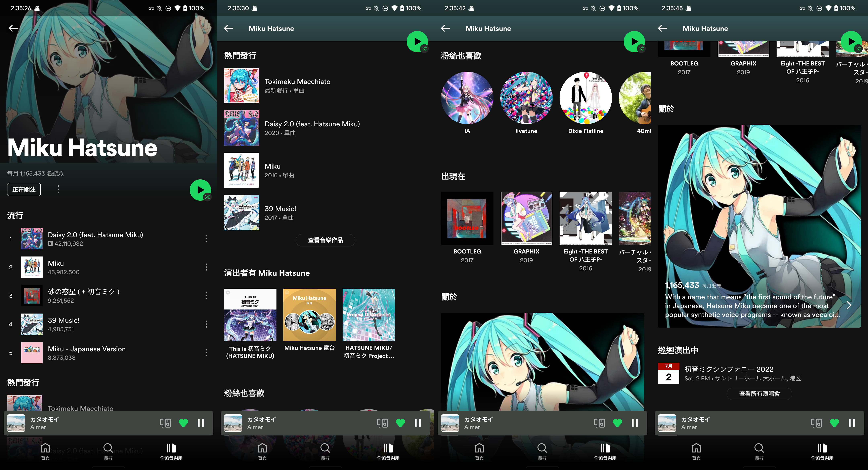Toggle heart for カタオモイ on 2:35:42 screen
The image size is (868, 470).
(617, 423)
